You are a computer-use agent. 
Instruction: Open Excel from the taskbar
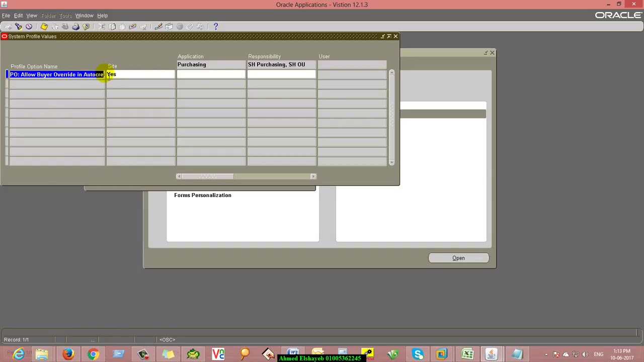467,354
